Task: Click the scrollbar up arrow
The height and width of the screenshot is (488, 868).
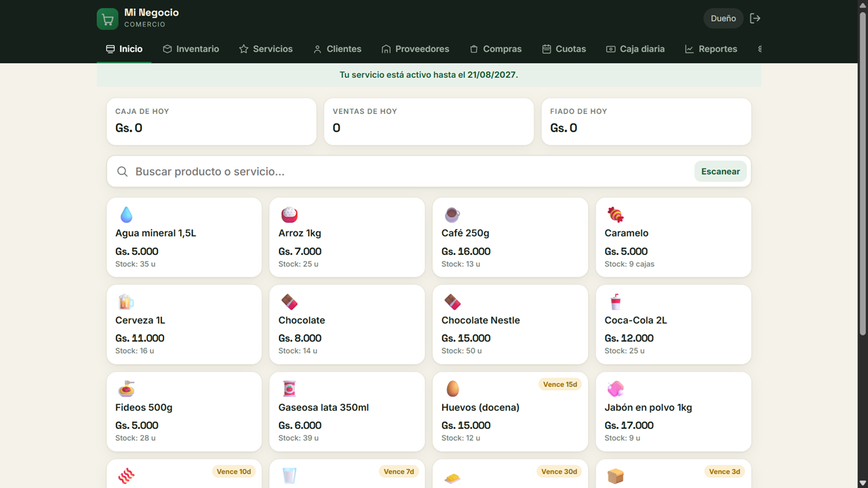Action: [863, 5]
